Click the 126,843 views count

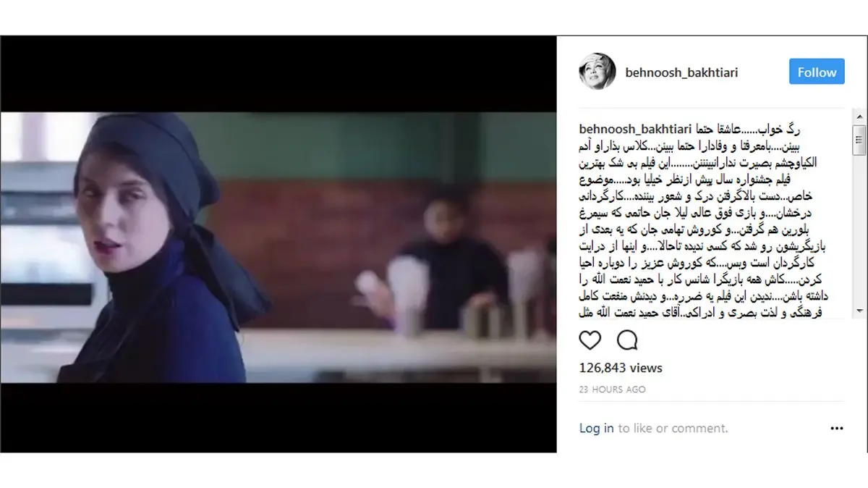tap(621, 368)
